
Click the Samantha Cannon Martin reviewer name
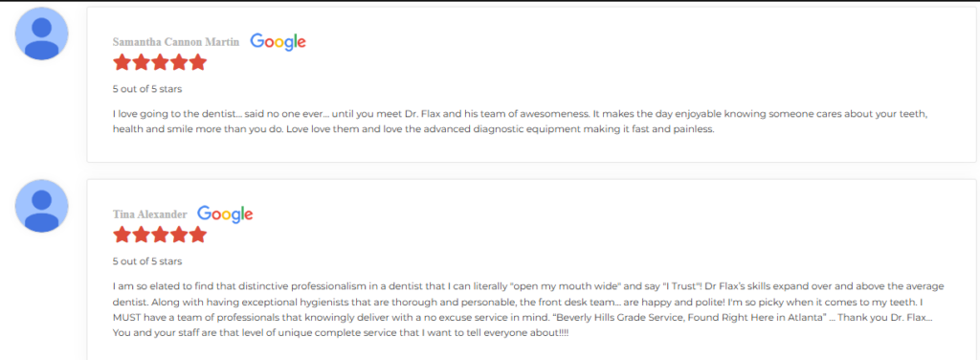[x=176, y=42]
